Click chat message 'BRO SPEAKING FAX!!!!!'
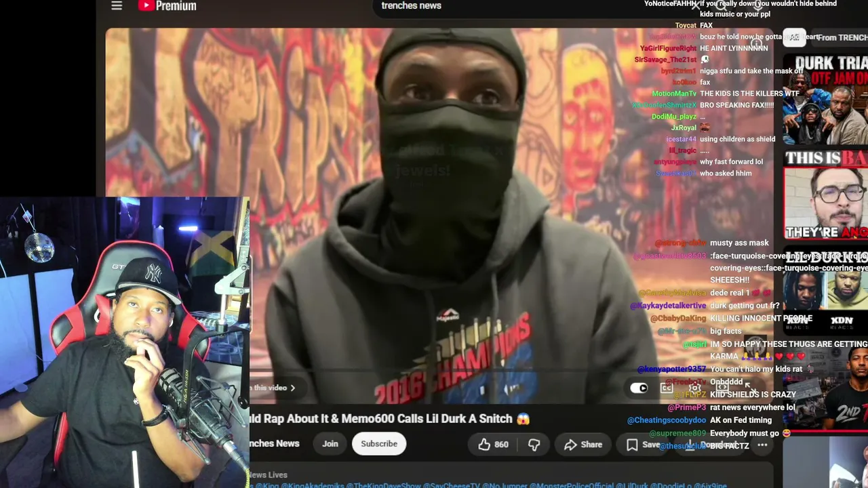The image size is (868, 488). [736, 105]
